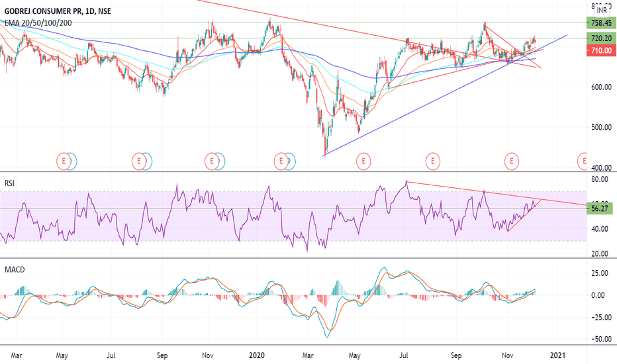617x364 pixels.
Task: Click the 25.00 MACD axis value
Action: point(600,273)
